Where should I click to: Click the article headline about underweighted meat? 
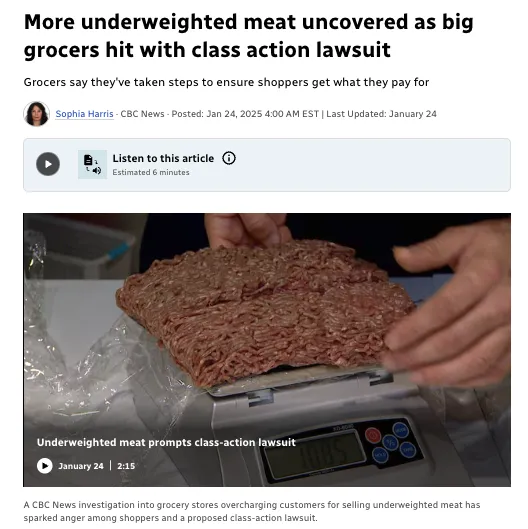click(x=249, y=36)
